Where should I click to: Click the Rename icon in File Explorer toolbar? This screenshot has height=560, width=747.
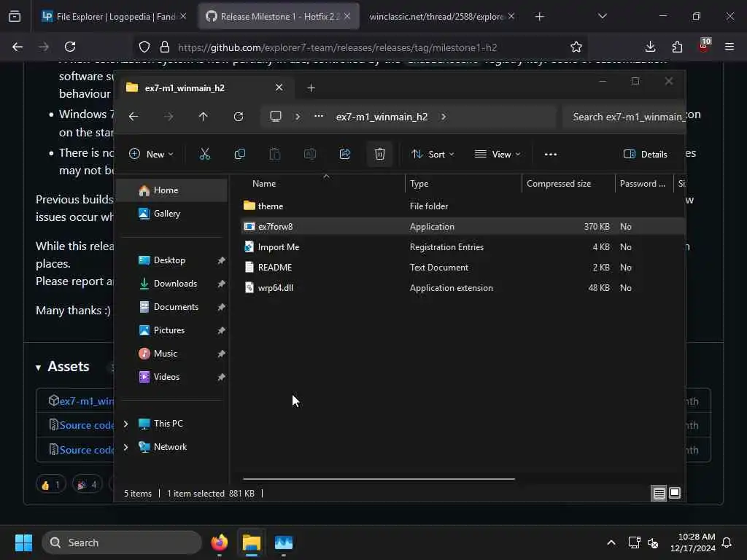click(309, 154)
